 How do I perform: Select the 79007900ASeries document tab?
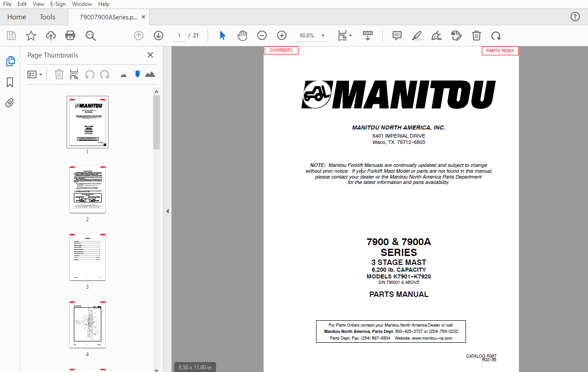point(108,17)
